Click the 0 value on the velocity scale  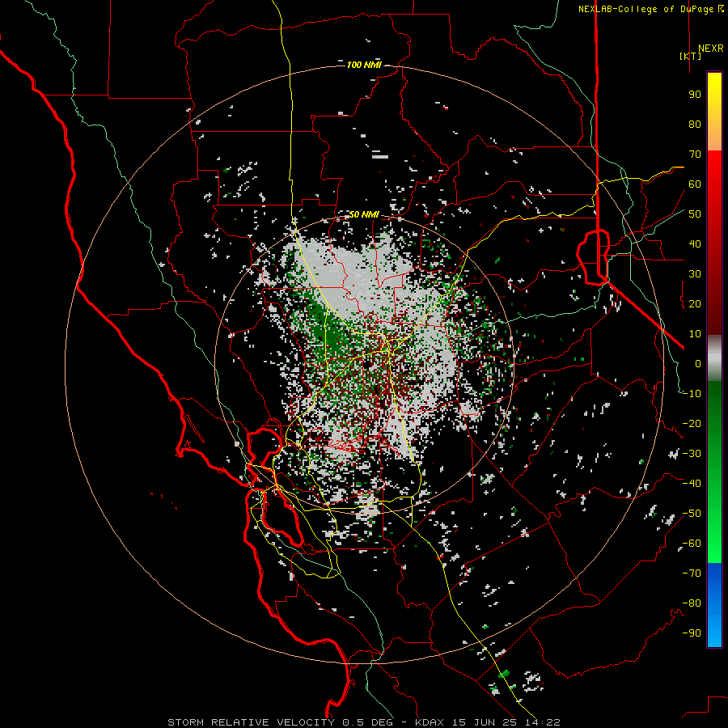pyautogui.click(x=698, y=364)
